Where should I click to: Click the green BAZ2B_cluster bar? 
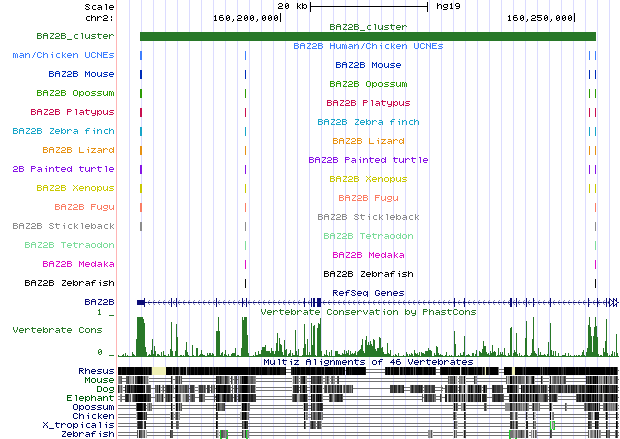(367, 37)
